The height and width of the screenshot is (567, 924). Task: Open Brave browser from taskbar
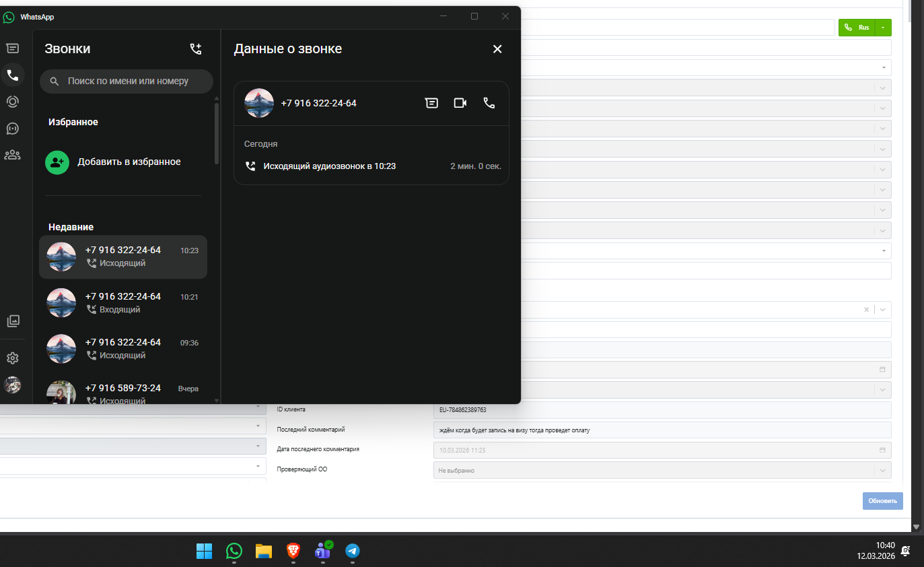293,552
